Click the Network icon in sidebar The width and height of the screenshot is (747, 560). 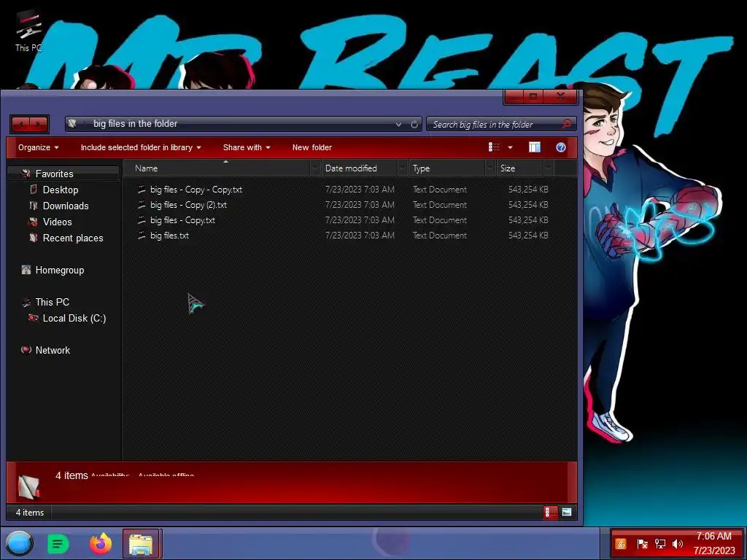point(26,350)
